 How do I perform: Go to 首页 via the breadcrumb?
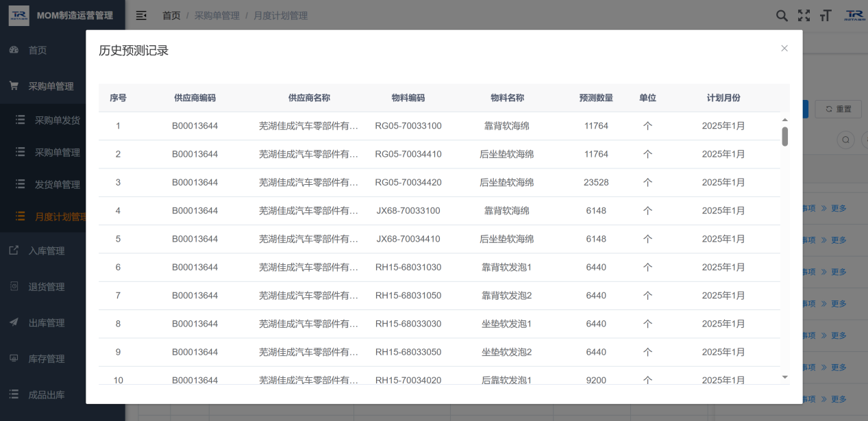[171, 15]
